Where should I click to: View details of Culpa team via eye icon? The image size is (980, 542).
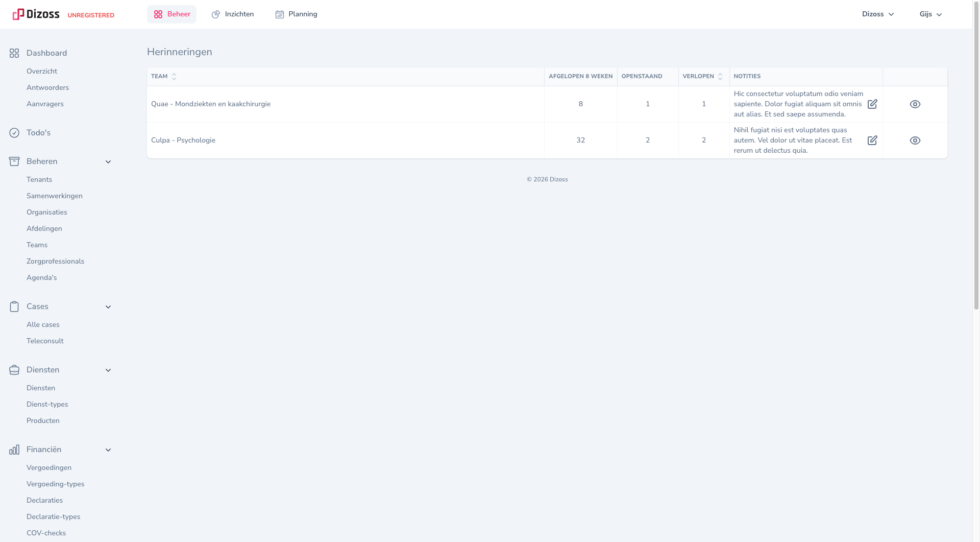pos(915,140)
